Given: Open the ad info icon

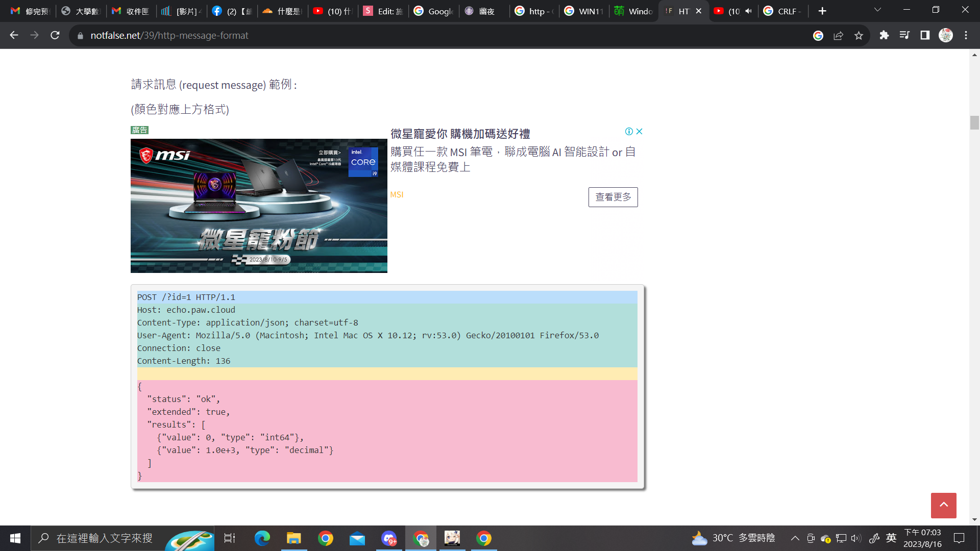Looking at the screenshot, I should [629, 131].
